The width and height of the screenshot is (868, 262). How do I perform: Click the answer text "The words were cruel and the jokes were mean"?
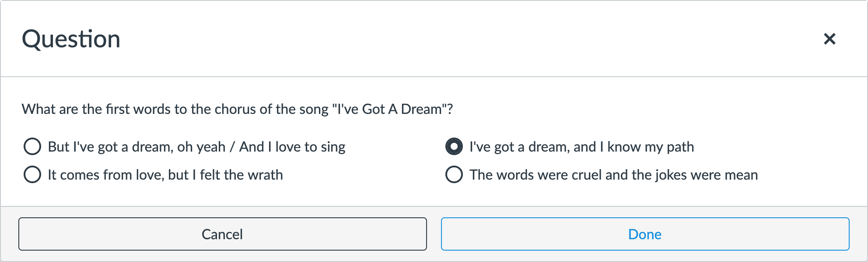pyautogui.click(x=613, y=175)
